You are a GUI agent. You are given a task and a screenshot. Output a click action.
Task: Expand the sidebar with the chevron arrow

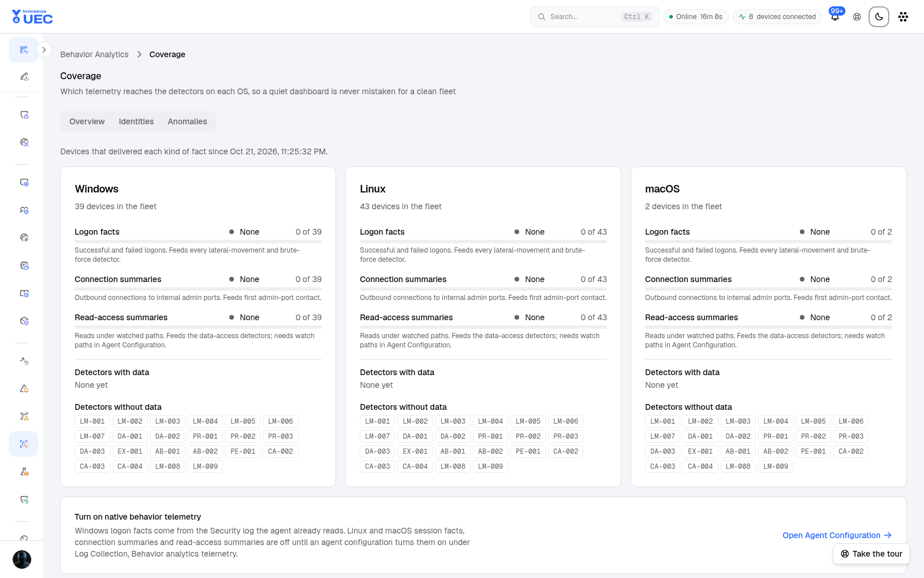click(44, 50)
